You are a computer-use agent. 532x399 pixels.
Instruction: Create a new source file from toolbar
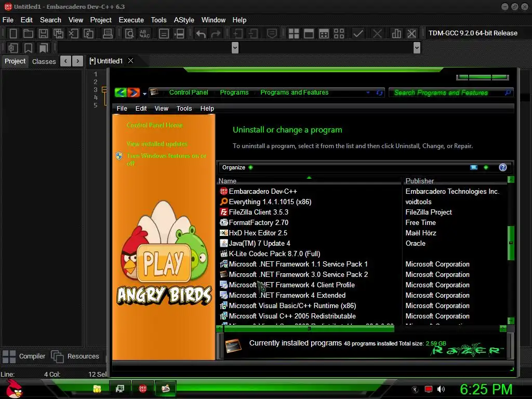click(x=13, y=33)
